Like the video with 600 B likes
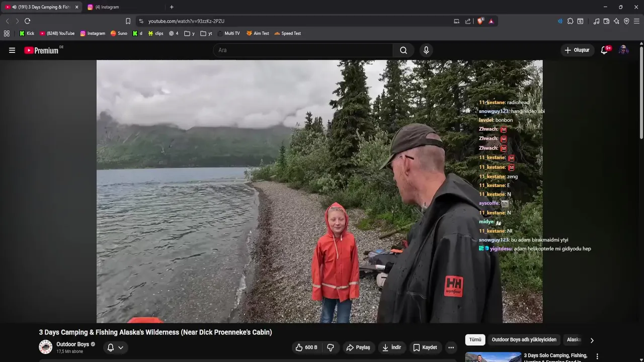Viewport: 644px width, 362px height. click(x=306, y=347)
